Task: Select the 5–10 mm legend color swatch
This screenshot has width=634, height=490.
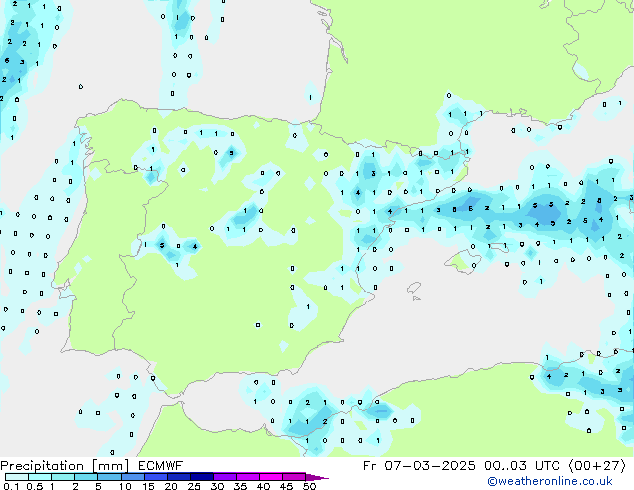Action: tap(109, 477)
